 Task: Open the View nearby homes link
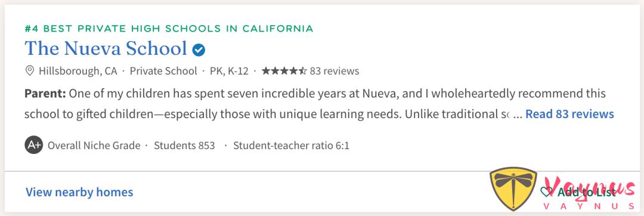coord(79,192)
